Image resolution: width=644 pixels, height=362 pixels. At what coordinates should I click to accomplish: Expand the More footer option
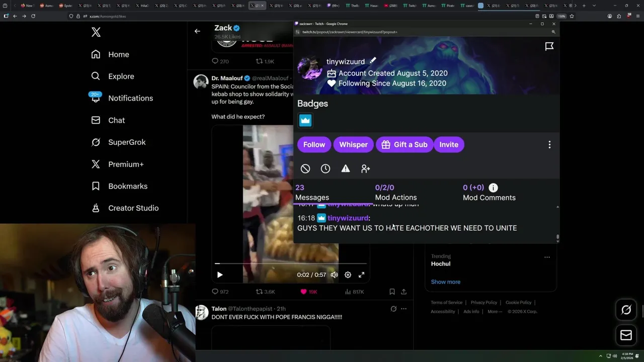point(494,312)
